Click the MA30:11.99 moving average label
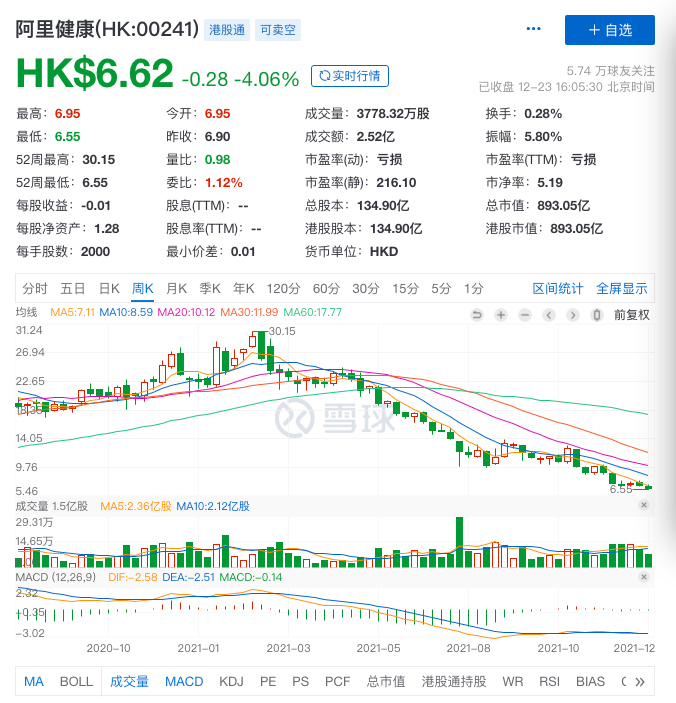The image size is (676, 703). (249, 312)
